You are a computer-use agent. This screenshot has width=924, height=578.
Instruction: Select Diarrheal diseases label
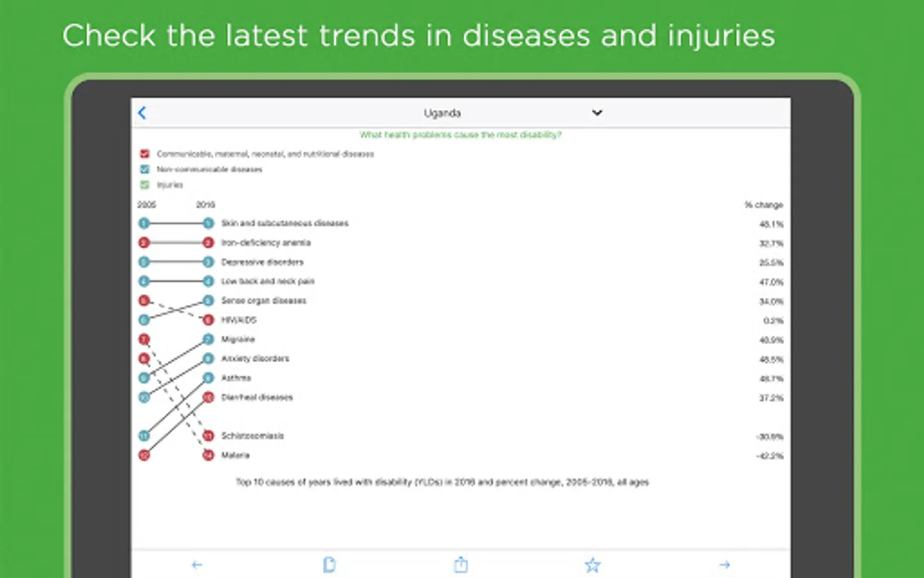257,397
